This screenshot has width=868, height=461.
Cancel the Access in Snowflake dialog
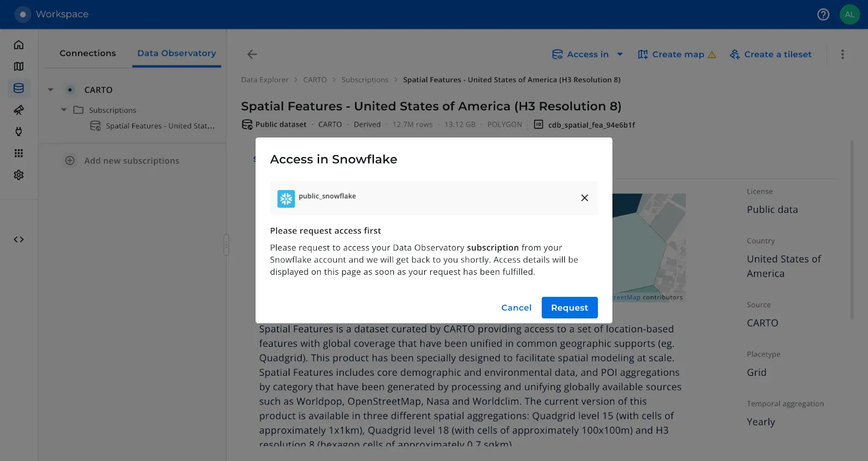(x=516, y=307)
